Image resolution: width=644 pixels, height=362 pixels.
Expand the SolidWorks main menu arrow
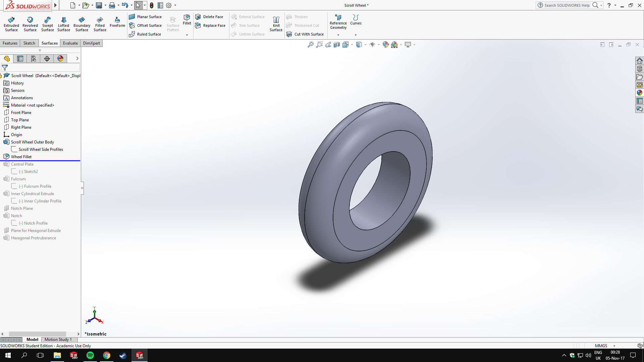tap(56, 5)
